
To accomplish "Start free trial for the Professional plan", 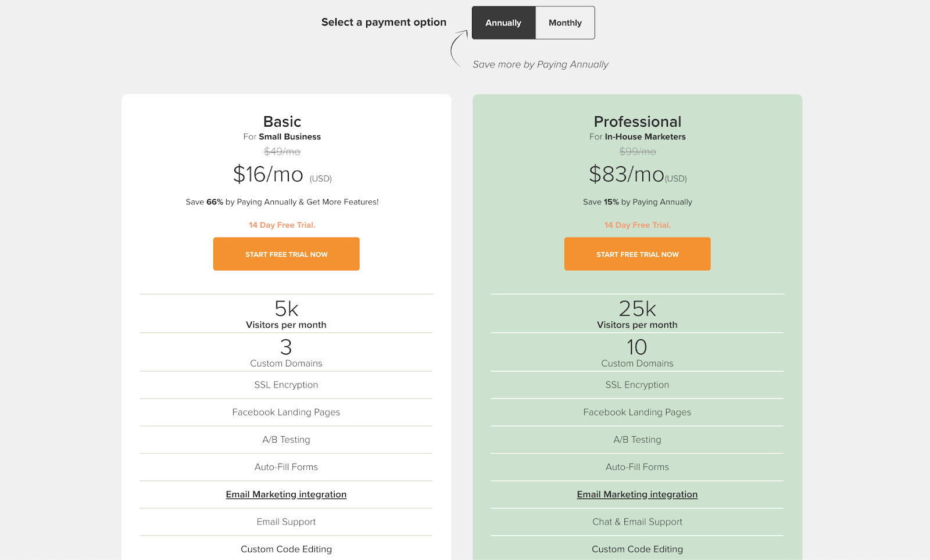I will (637, 254).
